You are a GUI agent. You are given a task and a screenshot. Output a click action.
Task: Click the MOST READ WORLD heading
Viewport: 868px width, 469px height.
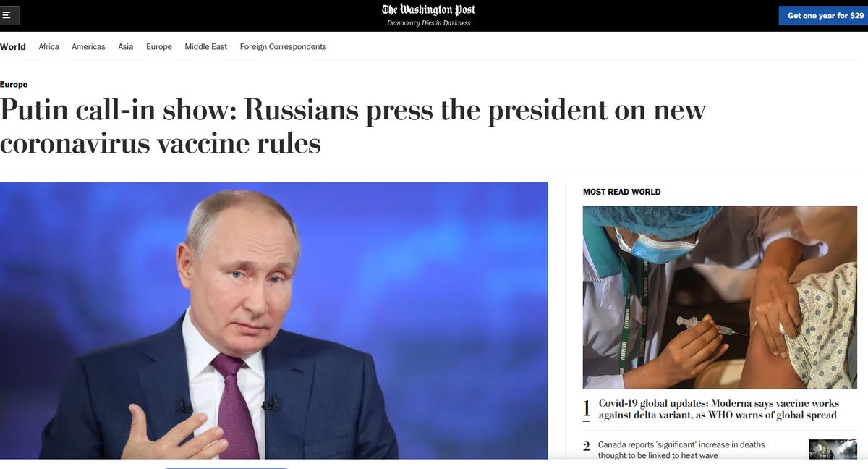click(622, 192)
